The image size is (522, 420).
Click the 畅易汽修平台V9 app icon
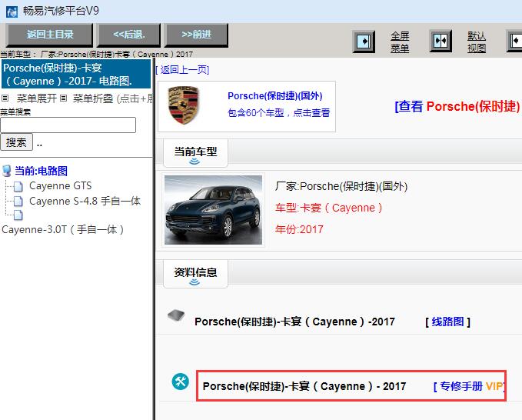pyautogui.click(x=12, y=12)
